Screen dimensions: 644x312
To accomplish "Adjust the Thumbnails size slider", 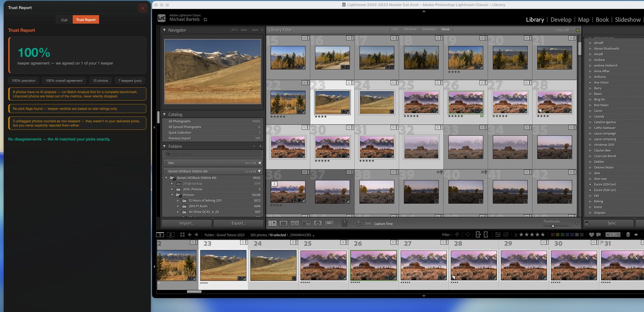I will (x=553, y=226).
